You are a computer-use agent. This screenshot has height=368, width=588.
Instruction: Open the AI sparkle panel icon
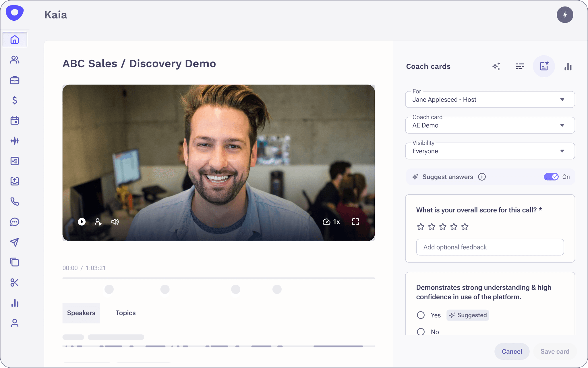[496, 66]
